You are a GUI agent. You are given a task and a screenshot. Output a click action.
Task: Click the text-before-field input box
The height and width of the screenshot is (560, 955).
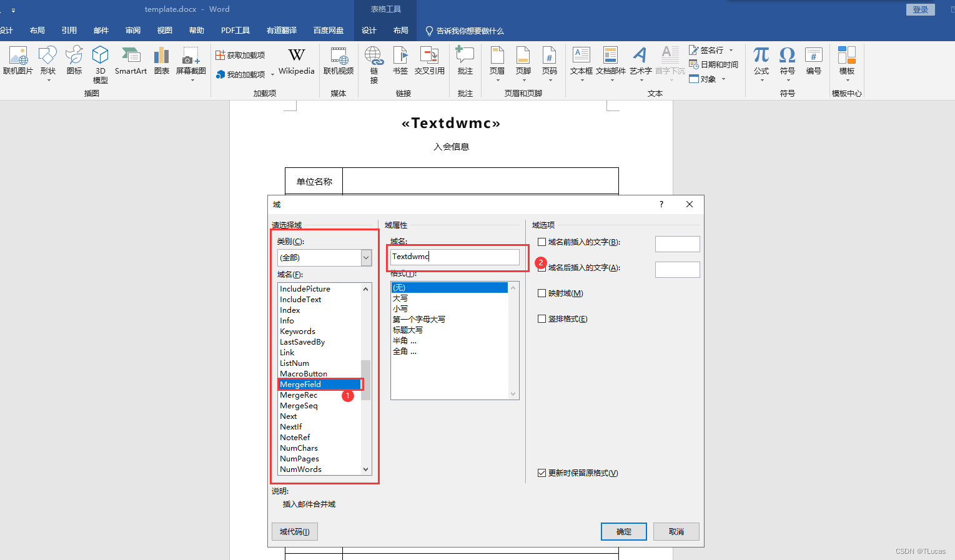(678, 244)
